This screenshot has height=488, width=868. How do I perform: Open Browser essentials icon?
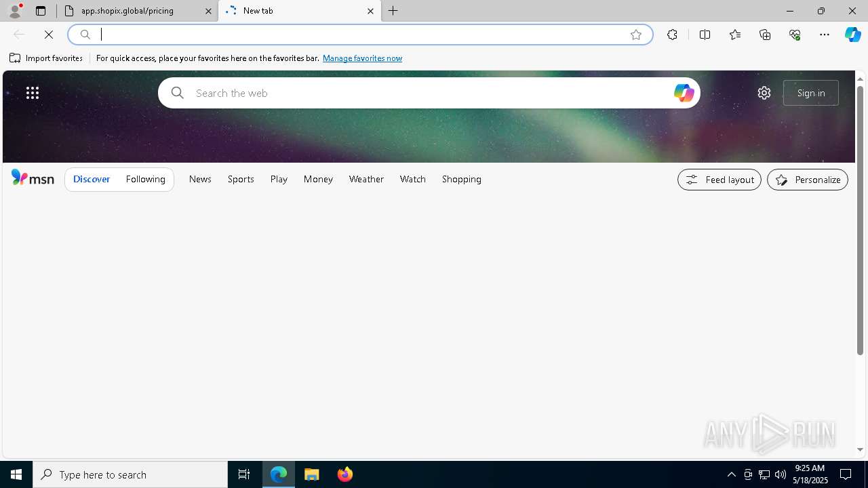[x=795, y=35]
